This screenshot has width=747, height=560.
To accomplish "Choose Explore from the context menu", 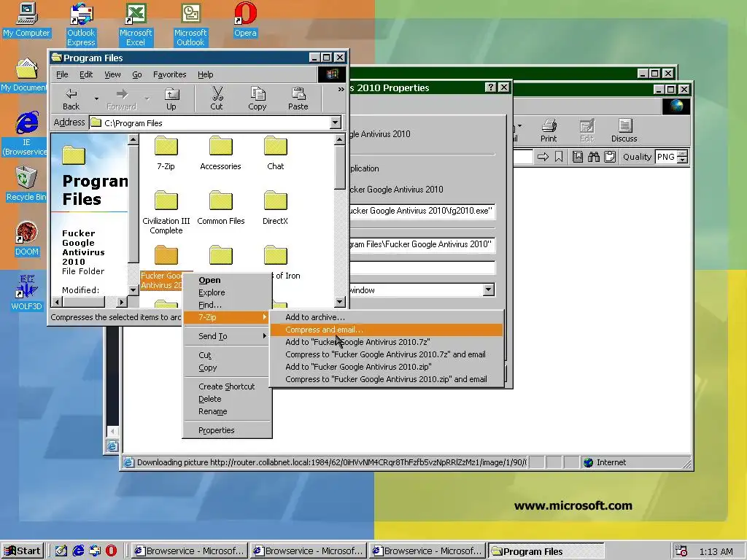I will (x=228, y=292).
